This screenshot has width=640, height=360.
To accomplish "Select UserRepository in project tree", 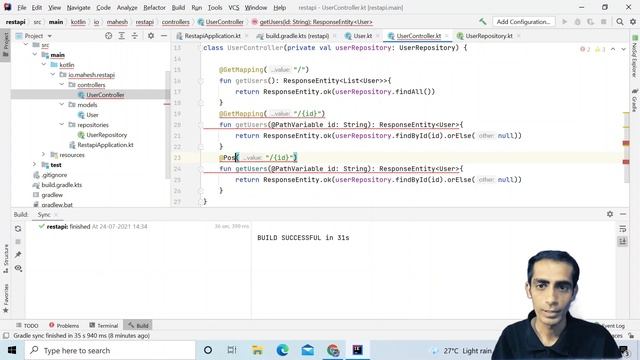I will (x=107, y=135).
